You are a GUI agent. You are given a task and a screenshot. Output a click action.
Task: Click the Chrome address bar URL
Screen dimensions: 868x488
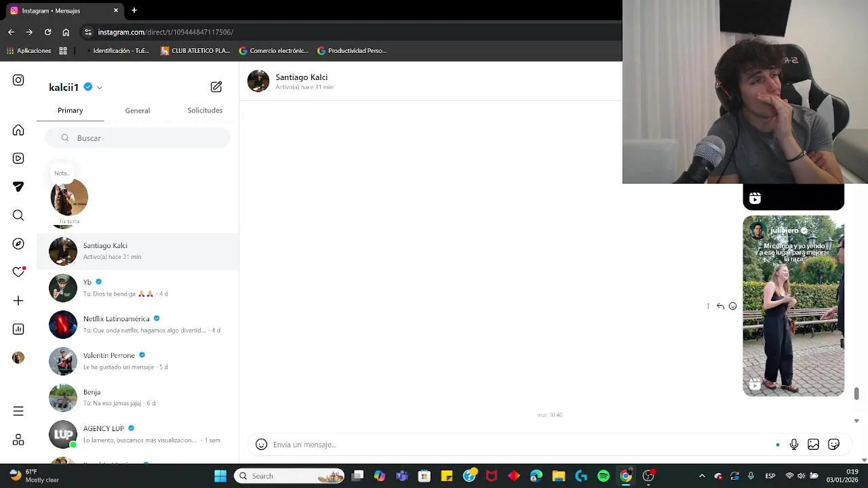tap(165, 32)
